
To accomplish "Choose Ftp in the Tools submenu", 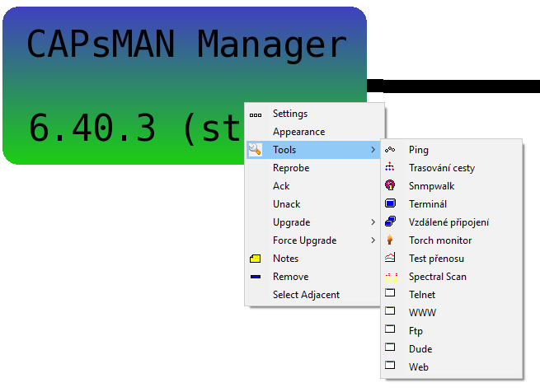I will pos(452,331).
